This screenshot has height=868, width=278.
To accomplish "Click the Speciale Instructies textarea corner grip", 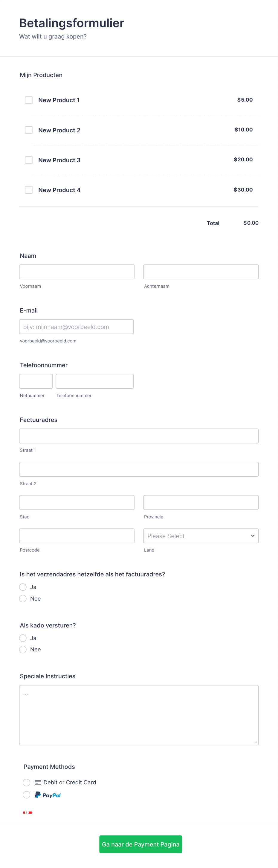I will click(255, 742).
